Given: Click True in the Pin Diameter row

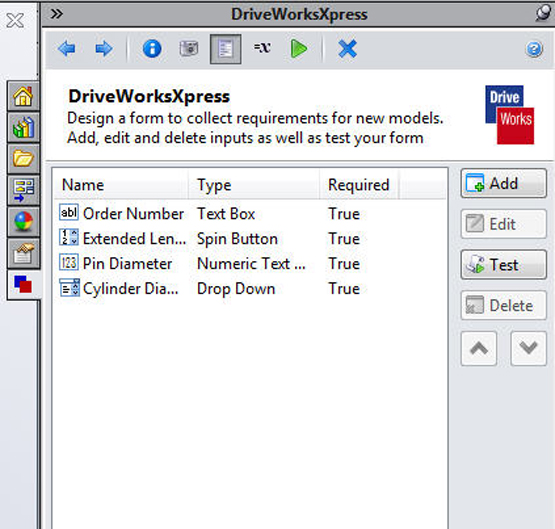Looking at the screenshot, I should pyautogui.click(x=344, y=264).
